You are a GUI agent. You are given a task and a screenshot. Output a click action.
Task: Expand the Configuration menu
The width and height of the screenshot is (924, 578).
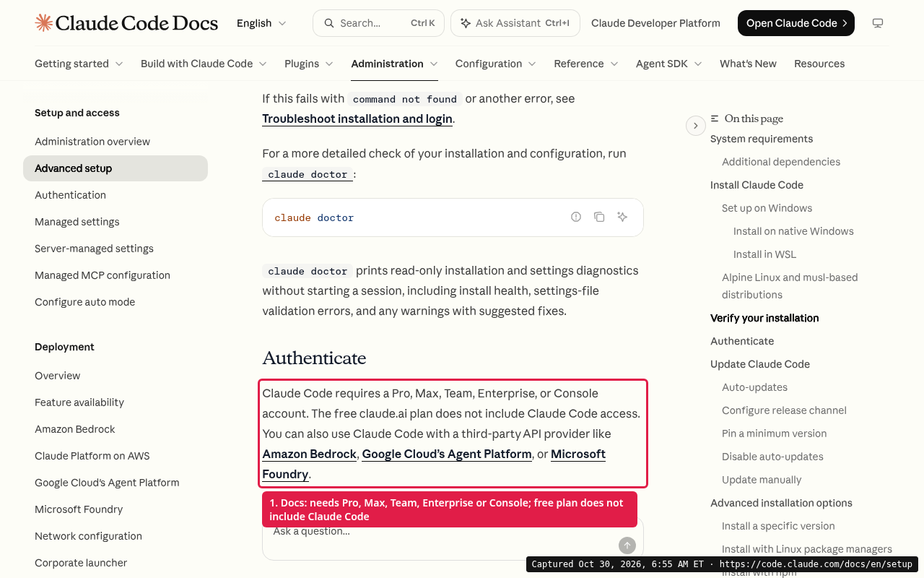(496, 64)
